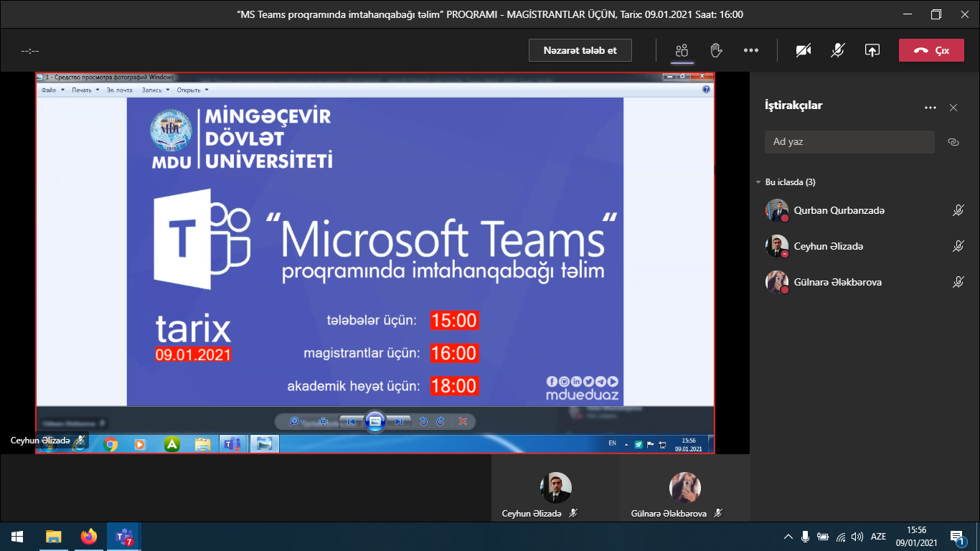Open the share screen tray icon

(872, 50)
